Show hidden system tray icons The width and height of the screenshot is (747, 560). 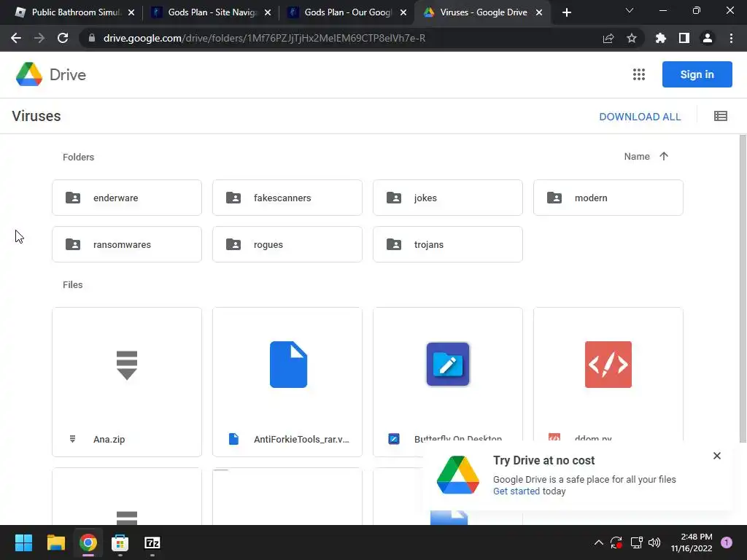[599, 542]
